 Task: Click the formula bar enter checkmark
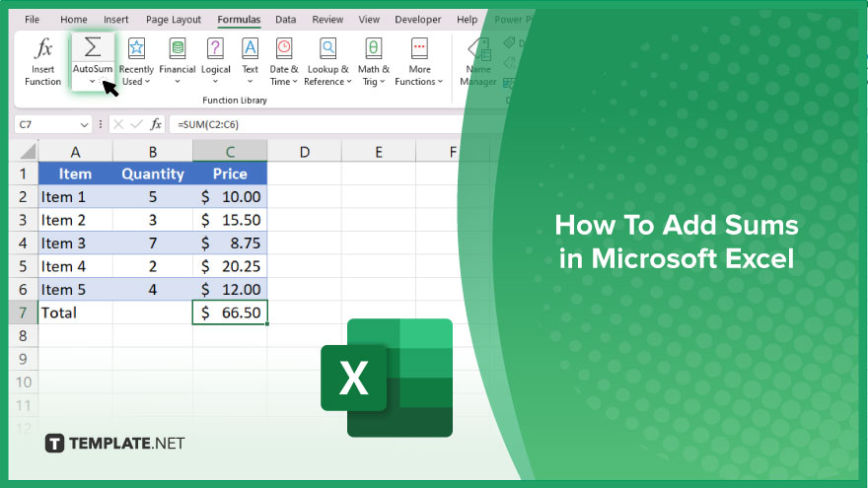coord(136,124)
